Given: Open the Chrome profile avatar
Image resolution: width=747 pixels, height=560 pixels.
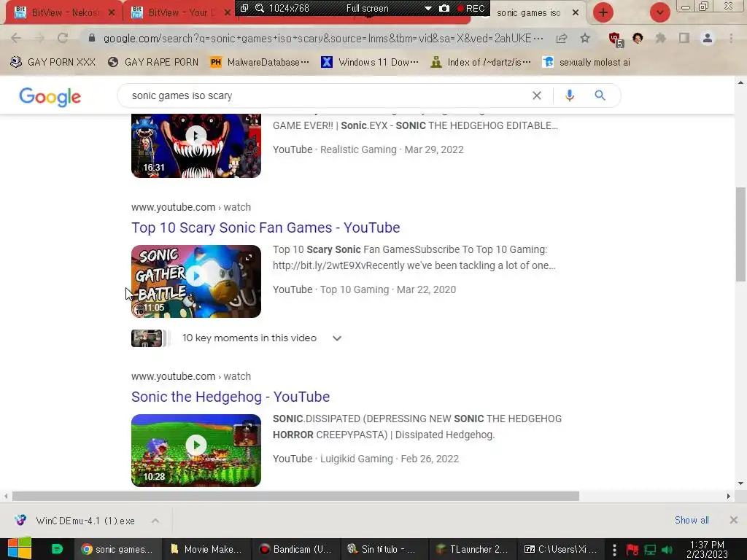Looking at the screenshot, I should click(x=708, y=38).
